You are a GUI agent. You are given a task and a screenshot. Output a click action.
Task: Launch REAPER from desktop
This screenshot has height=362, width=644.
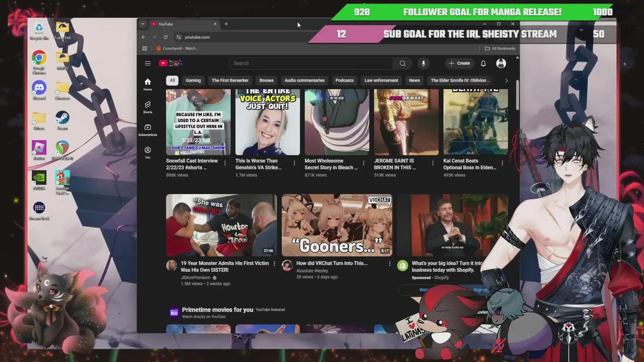62,150
